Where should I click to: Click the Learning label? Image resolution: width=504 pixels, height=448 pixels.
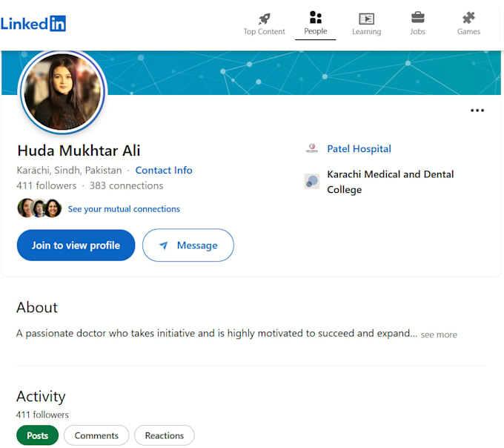click(366, 31)
